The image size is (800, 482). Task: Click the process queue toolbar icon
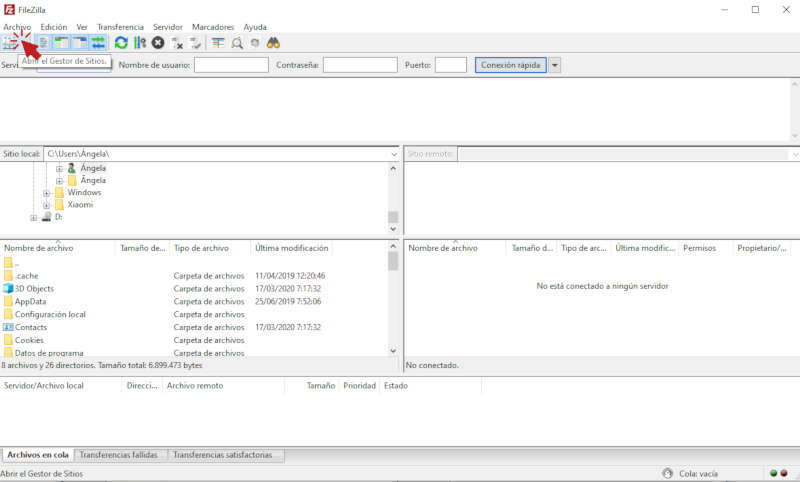pos(139,43)
